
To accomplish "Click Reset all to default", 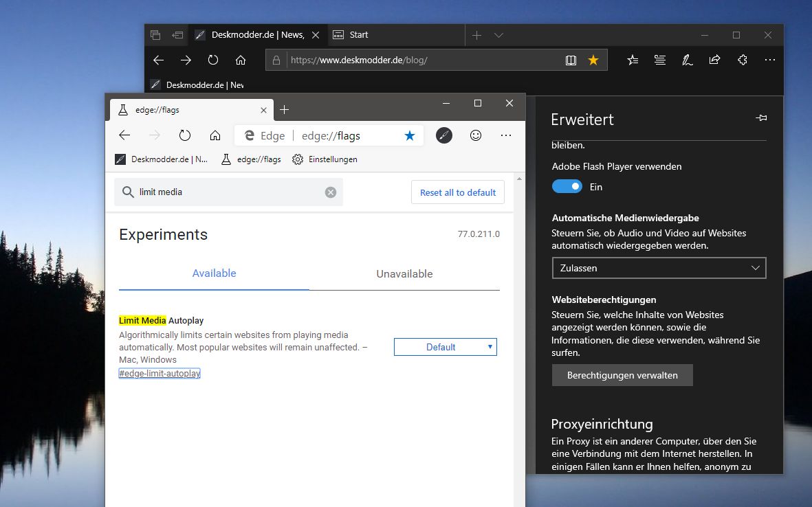I will (458, 192).
